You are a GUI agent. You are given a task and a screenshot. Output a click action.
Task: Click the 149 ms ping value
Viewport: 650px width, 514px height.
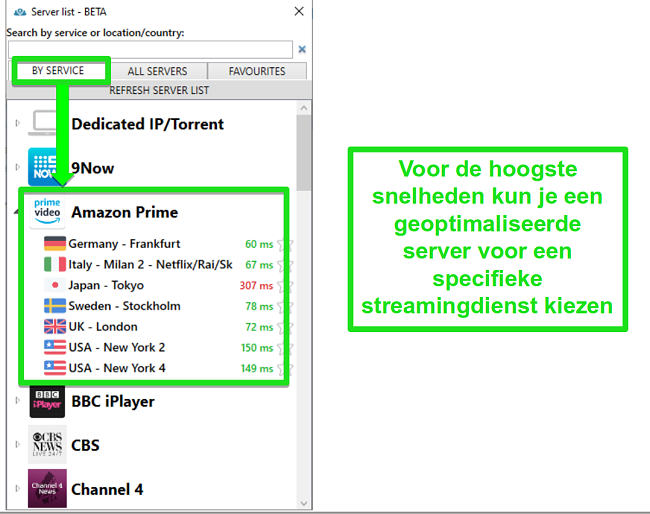pyautogui.click(x=257, y=369)
